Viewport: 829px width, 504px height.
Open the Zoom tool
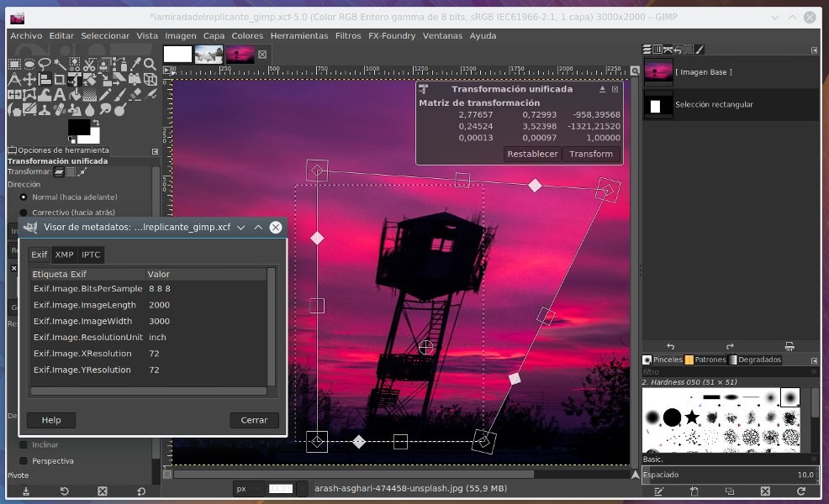point(150,63)
